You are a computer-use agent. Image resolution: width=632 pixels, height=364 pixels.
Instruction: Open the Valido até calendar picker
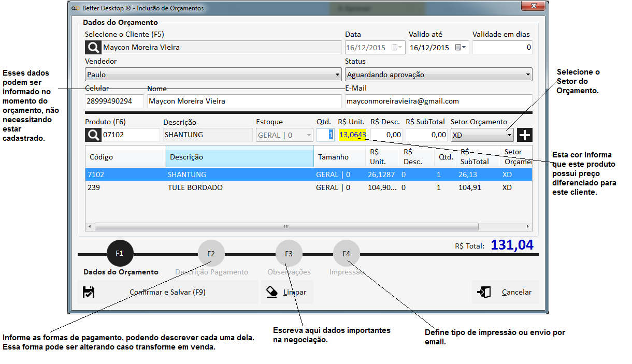[x=460, y=48]
